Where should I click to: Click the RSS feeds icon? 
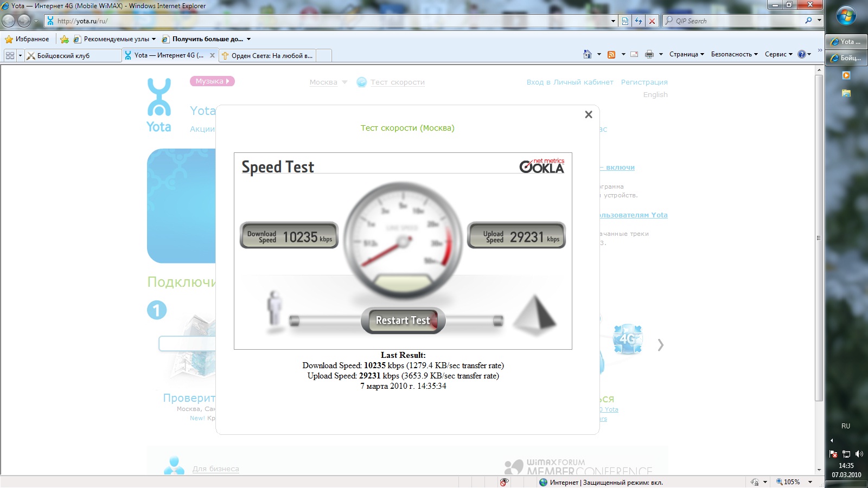click(611, 54)
